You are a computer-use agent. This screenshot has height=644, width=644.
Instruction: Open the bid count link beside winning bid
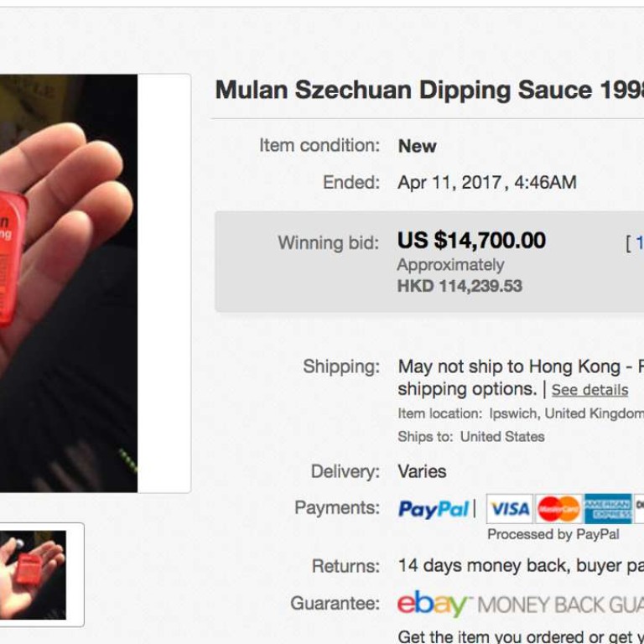coord(635,243)
